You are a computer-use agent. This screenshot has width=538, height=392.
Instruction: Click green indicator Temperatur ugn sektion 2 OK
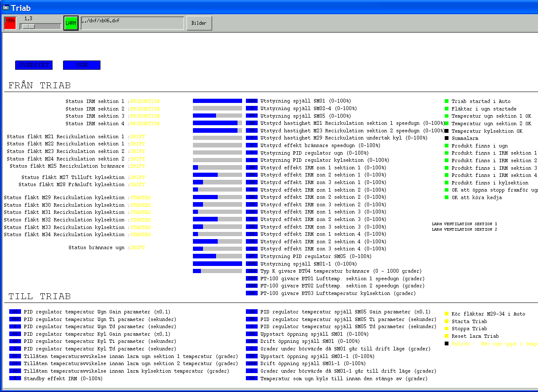pyautogui.click(x=447, y=124)
